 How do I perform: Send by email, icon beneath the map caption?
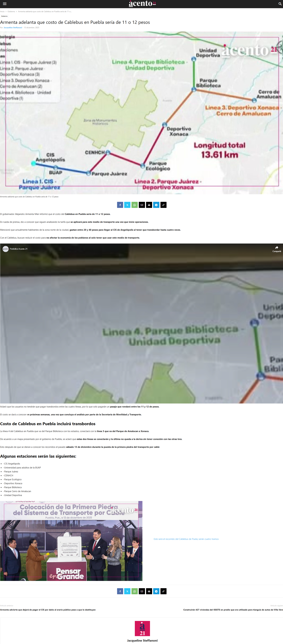click(x=142, y=205)
